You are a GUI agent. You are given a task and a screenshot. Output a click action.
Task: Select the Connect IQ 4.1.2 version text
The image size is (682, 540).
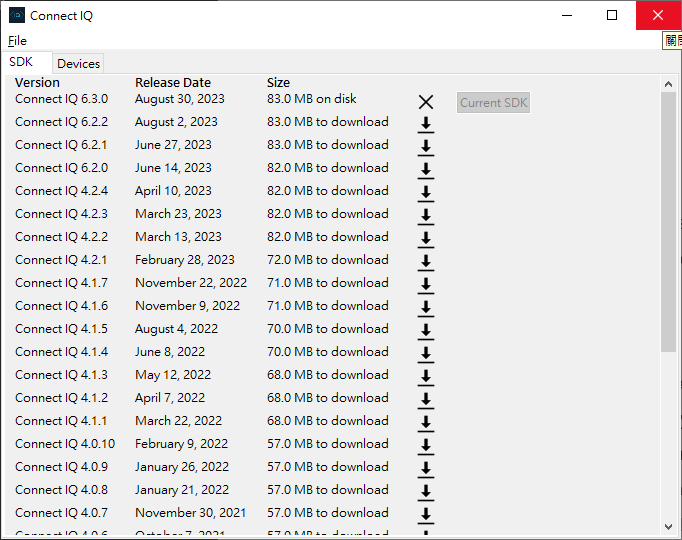click(61, 399)
